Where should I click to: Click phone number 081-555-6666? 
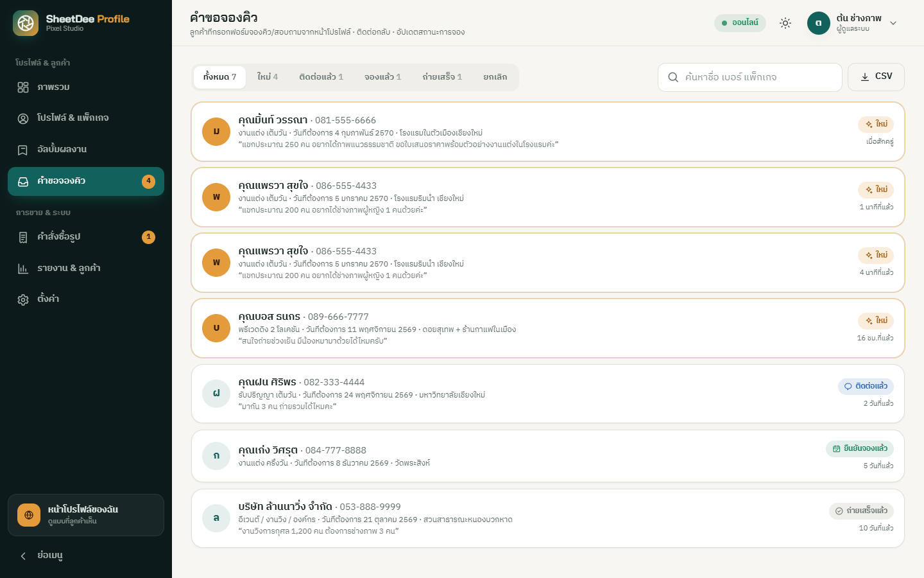click(345, 120)
